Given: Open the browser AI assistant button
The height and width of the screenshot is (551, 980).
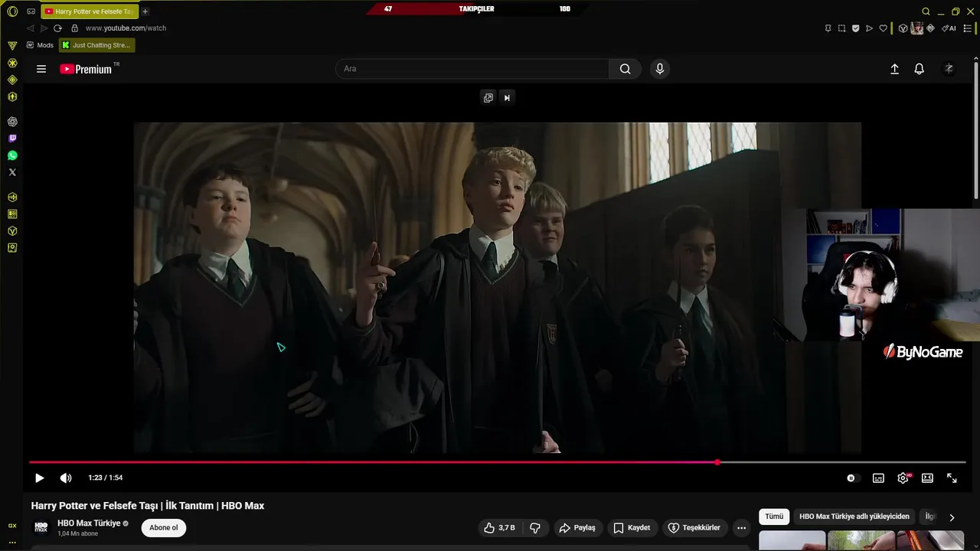Looking at the screenshot, I should [x=949, y=28].
